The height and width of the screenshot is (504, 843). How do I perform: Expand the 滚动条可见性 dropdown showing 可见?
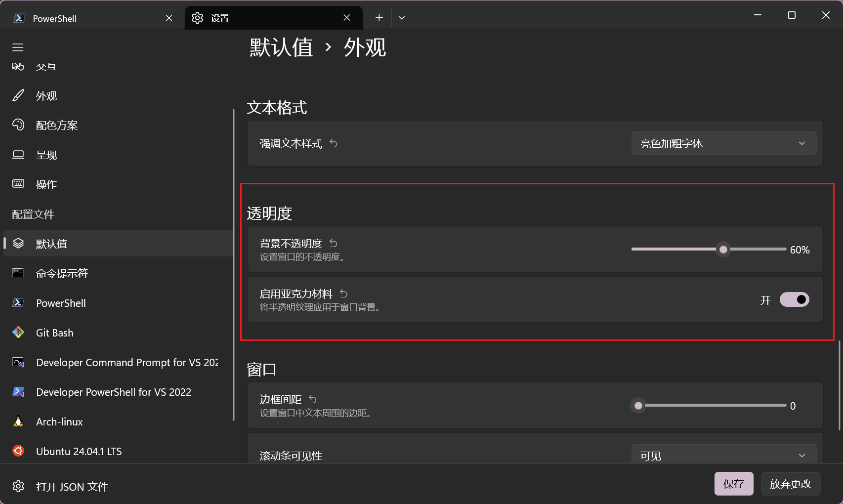[x=723, y=455]
